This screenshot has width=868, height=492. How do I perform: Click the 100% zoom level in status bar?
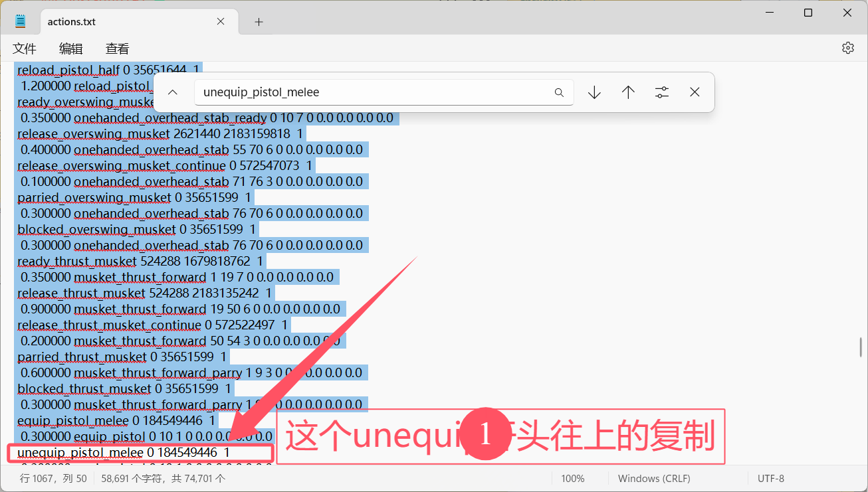(x=573, y=478)
